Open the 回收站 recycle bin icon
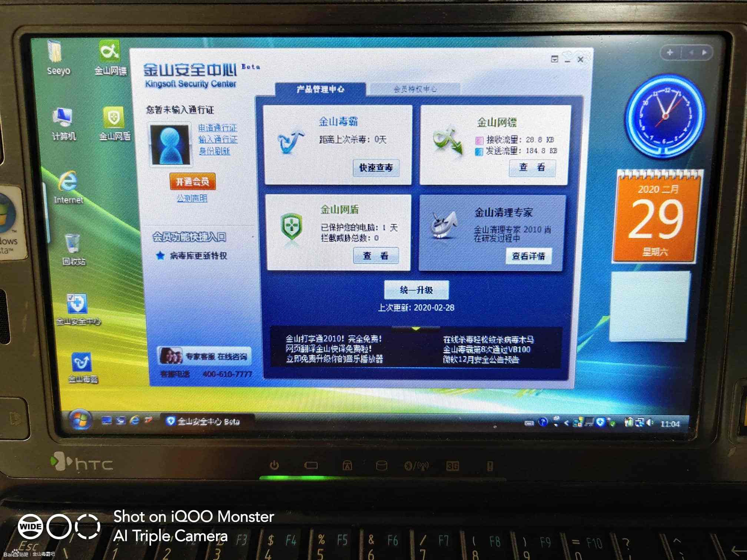Image resolution: width=747 pixels, height=560 pixels. tap(73, 244)
